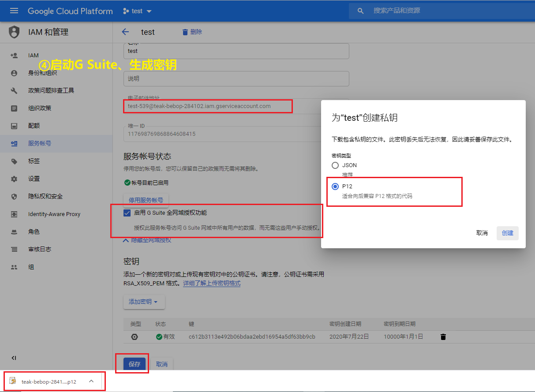Open 服务帐号 in the IAM sidebar
The height and width of the screenshot is (392, 535).
39,143
